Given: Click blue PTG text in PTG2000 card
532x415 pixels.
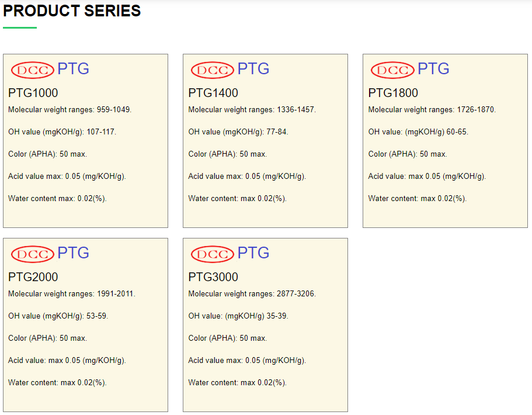Looking at the screenshot, I should 74,253.
